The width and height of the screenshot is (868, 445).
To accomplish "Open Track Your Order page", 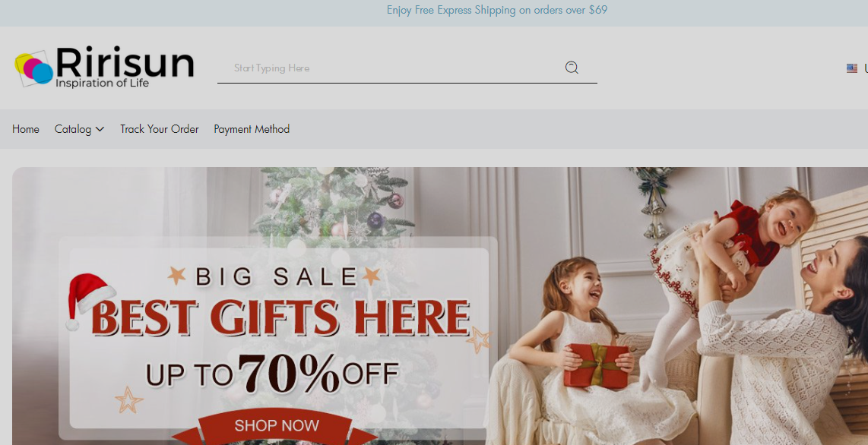I will point(160,129).
